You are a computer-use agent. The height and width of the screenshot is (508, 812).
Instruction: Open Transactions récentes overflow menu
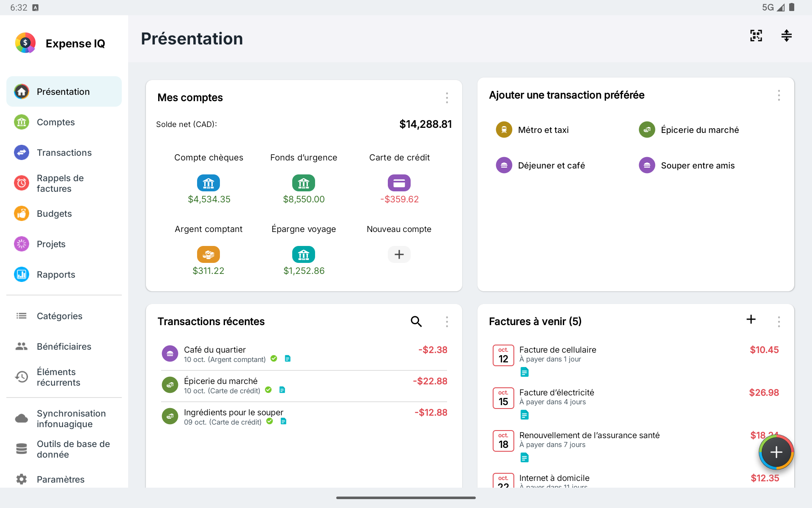tap(447, 322)
